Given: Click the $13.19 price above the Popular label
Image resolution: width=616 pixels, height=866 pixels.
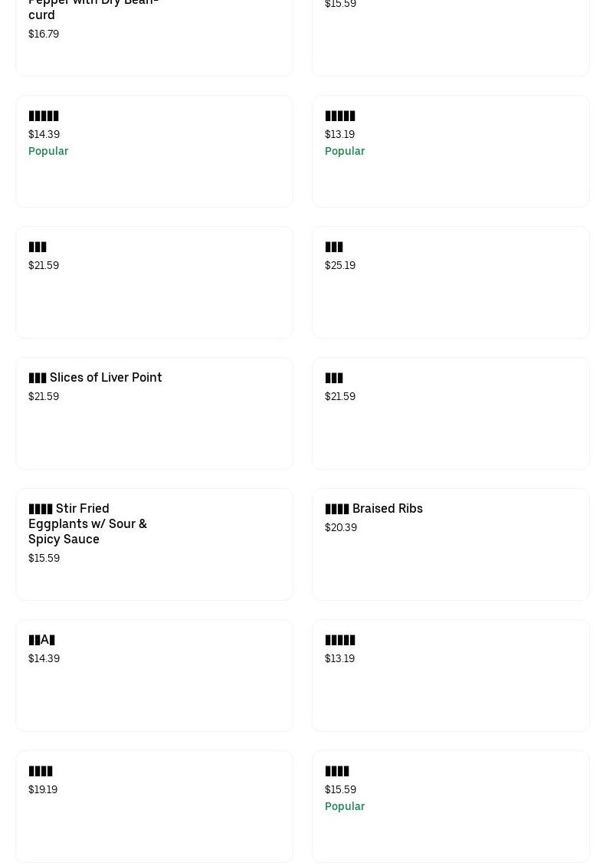Looking at the screenshot, I should tap(339, 135).
